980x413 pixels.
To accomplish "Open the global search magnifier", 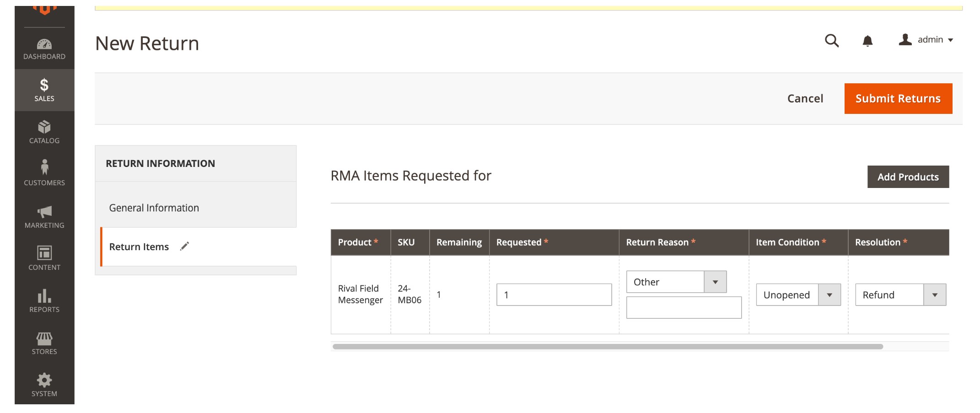I will [x=833, y=41].
